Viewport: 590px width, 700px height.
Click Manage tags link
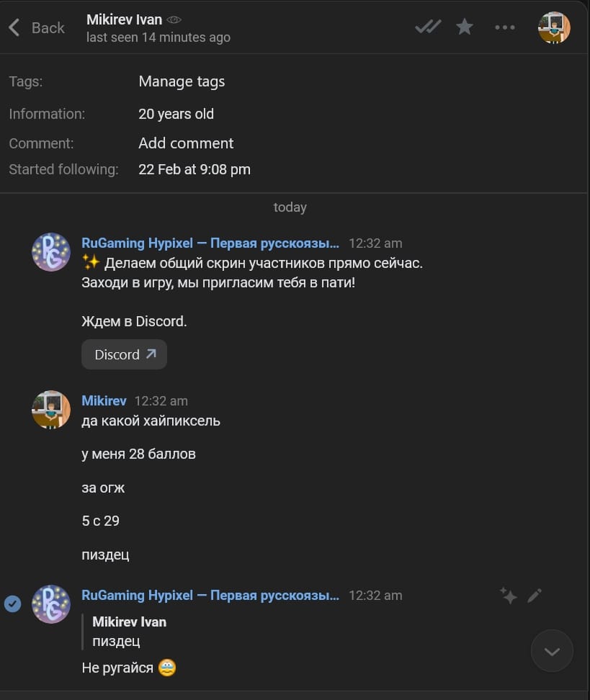coord(182,81)
